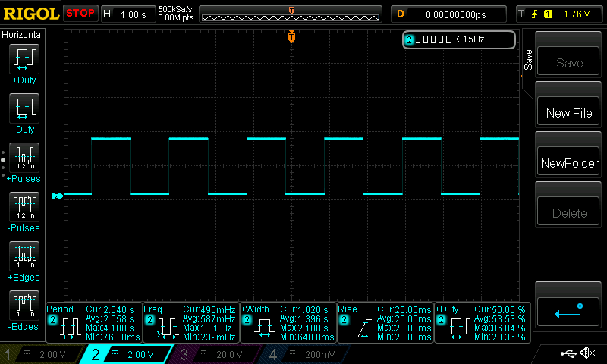Click the trigger level 1.76 V readout
Screen dimensions: 607x364
point(577,14)
